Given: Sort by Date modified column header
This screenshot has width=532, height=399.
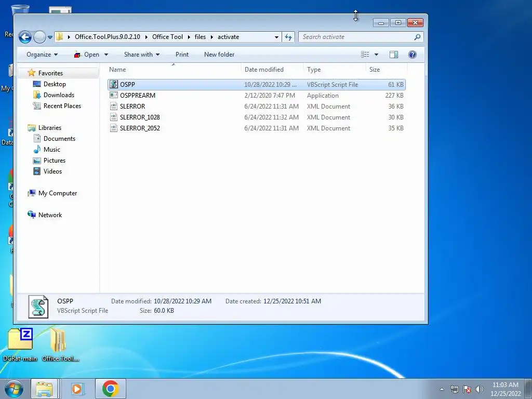Looking at the screenshot, I should pos(263,69).
